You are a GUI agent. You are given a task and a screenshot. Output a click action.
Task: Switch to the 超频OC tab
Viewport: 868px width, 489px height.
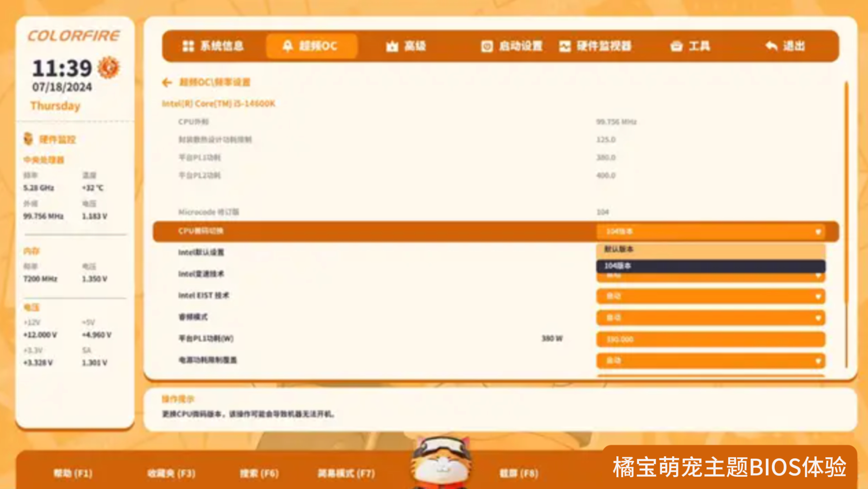311,46
